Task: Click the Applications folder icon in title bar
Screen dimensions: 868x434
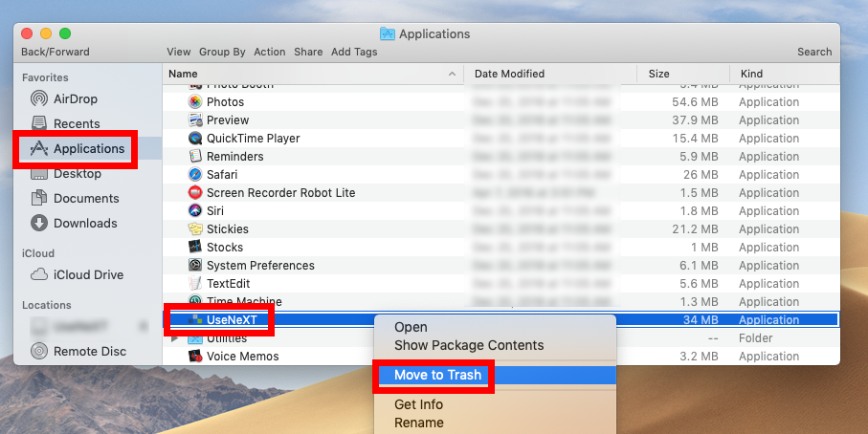Action: [x=387, y=33]
